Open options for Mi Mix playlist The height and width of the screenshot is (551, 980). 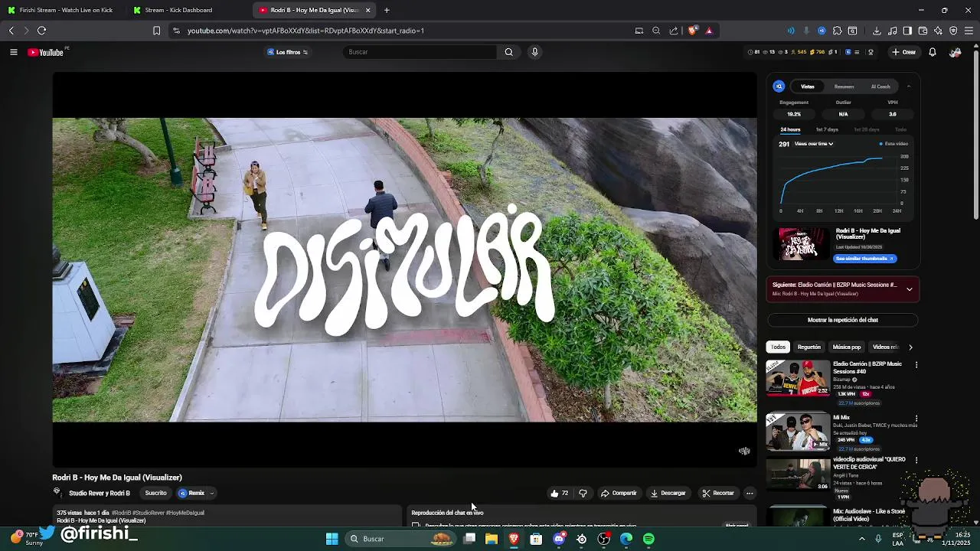pos(916,419)
